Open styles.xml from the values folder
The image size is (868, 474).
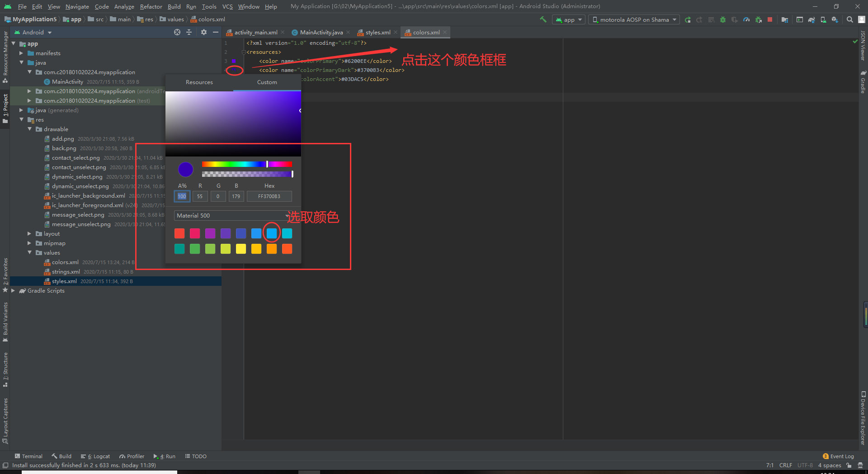(66, 281)
